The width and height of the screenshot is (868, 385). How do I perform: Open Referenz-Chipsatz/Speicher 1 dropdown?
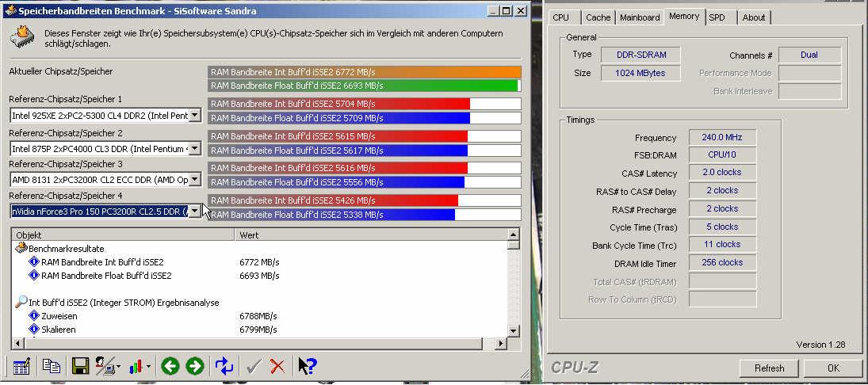(195, 116)
